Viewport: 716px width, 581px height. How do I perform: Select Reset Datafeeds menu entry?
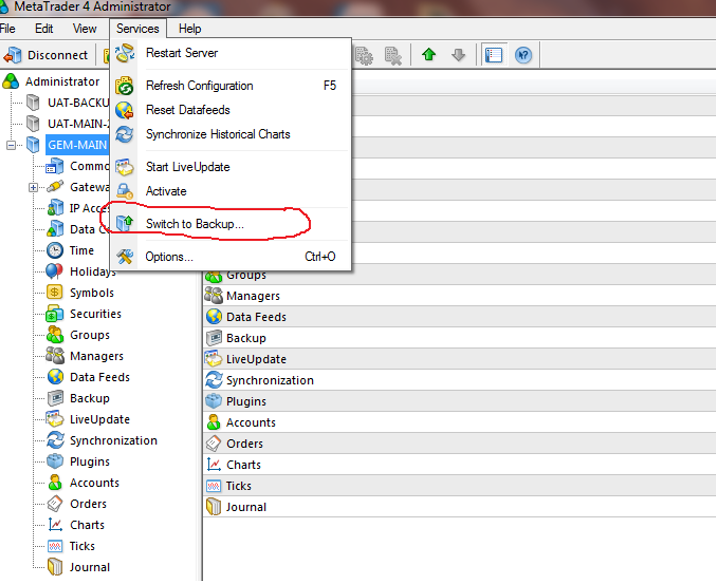point(231,110)
